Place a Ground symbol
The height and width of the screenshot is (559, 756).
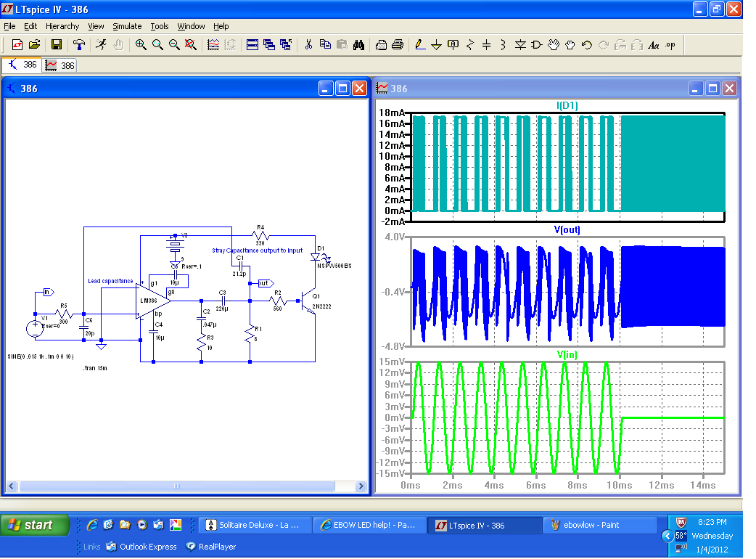[x=436, y=45]
